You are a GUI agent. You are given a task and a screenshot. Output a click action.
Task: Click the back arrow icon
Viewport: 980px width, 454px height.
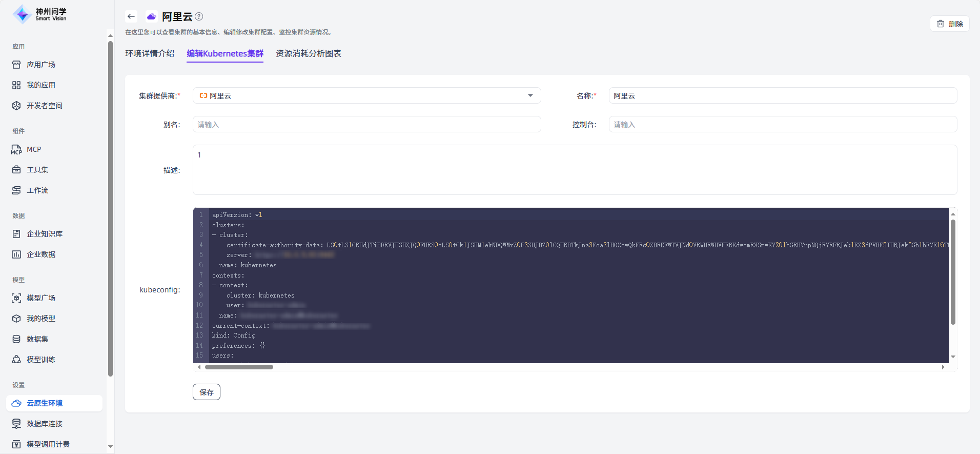(131, 16)
